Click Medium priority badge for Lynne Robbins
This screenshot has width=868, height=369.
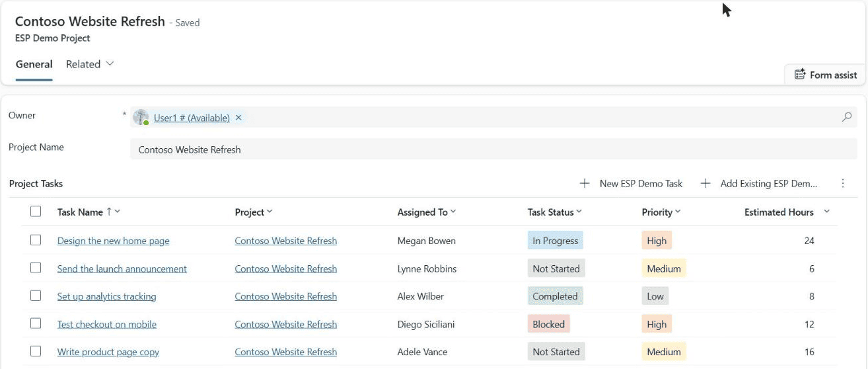click(x=664, y=268)
